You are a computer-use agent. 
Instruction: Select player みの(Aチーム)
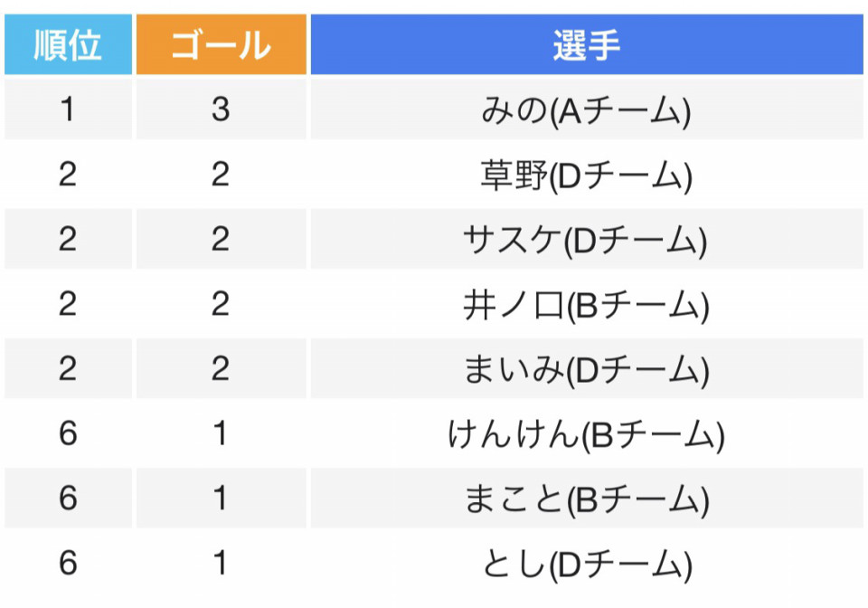click(586, 110)
